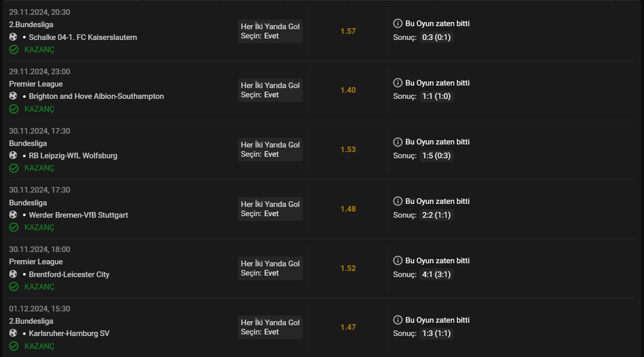Click the green win checkmark under Werder Bremen-VfB Stuttgart
The height and width of the screenshot is (357, 644).
[14, 227]
